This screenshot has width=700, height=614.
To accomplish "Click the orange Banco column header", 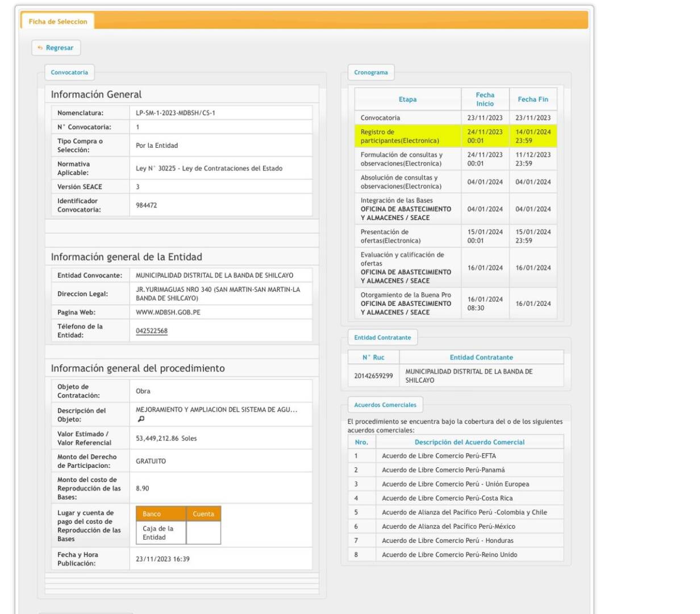I will (152, 514).
